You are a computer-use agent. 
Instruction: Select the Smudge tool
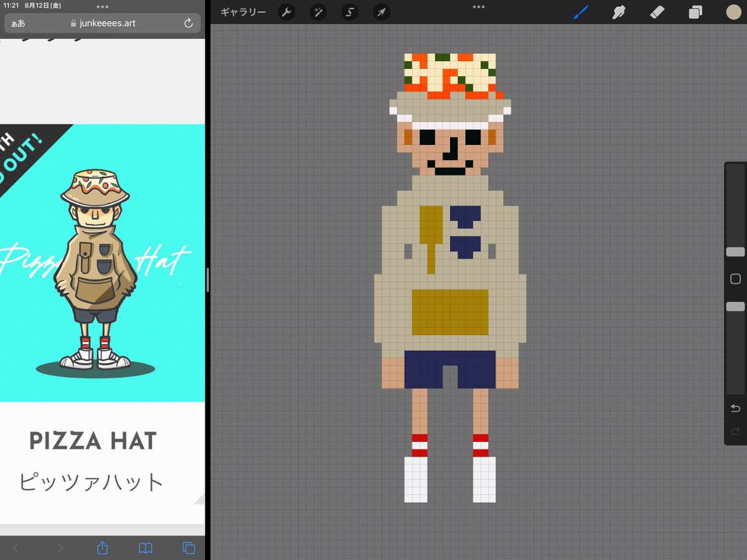point(619,12)
